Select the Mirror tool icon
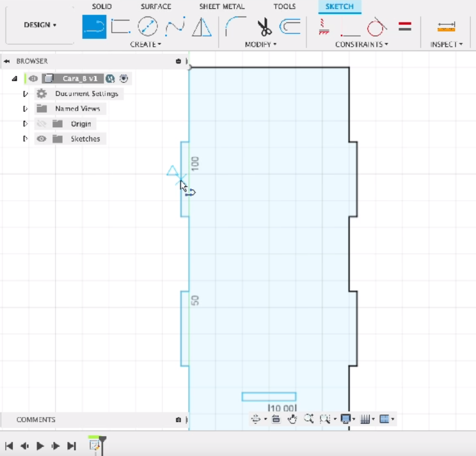This screenshot has width=476, height=456. [202, 27]
